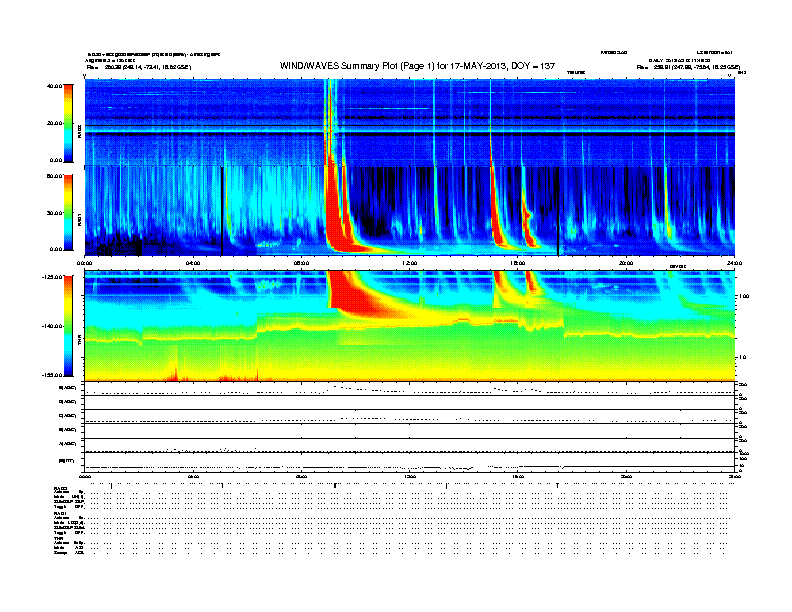Click the RAD1 color scale bar
Viewport: 792px width, 612px height.
68,212
